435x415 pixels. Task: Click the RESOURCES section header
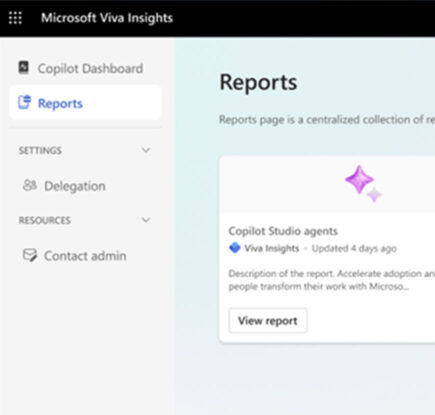[x=45, y=220]
